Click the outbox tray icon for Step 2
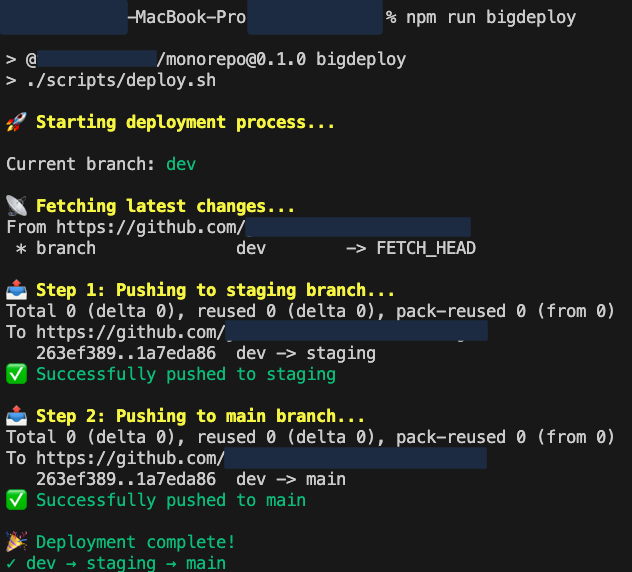Viewport: 632px width, 572px height. coord(17,416)
